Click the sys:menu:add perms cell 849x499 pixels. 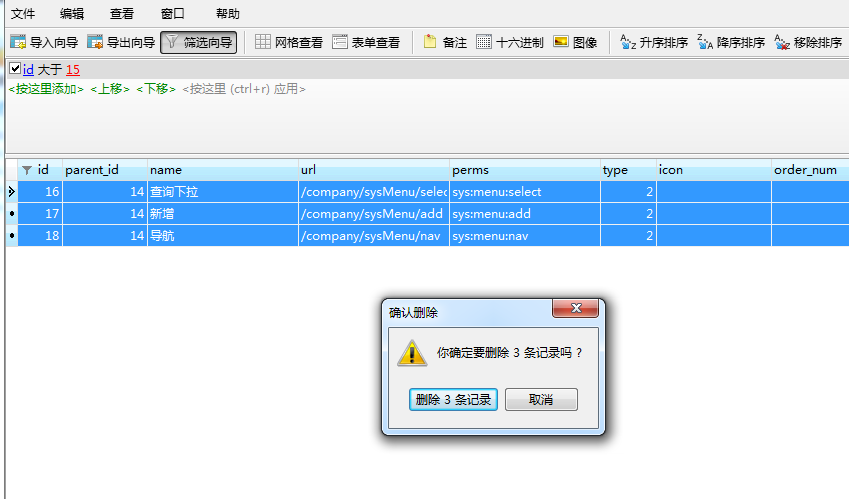point(525,214)
